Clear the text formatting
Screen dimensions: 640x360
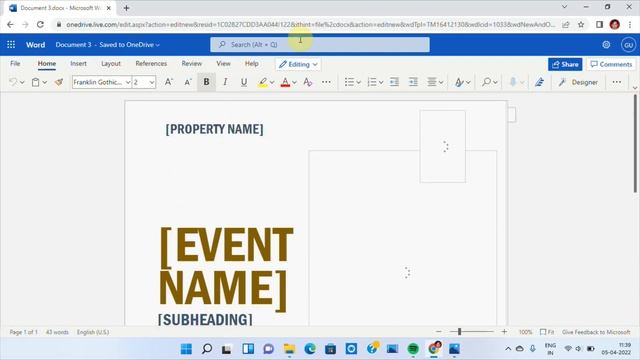pos(308,82)
